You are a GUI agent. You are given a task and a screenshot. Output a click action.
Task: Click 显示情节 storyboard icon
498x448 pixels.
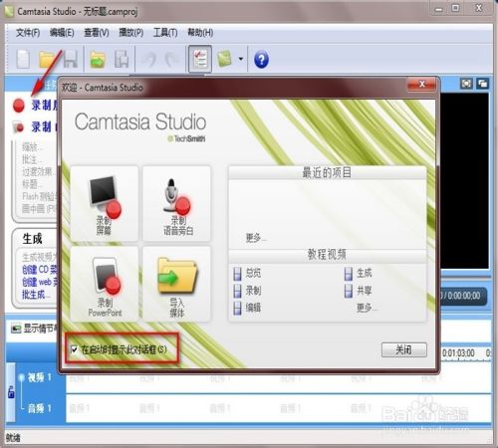16,329
